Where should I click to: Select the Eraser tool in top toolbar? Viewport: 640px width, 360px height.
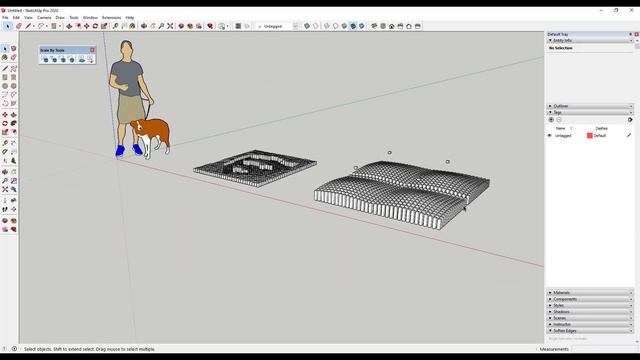pos(18,26)
